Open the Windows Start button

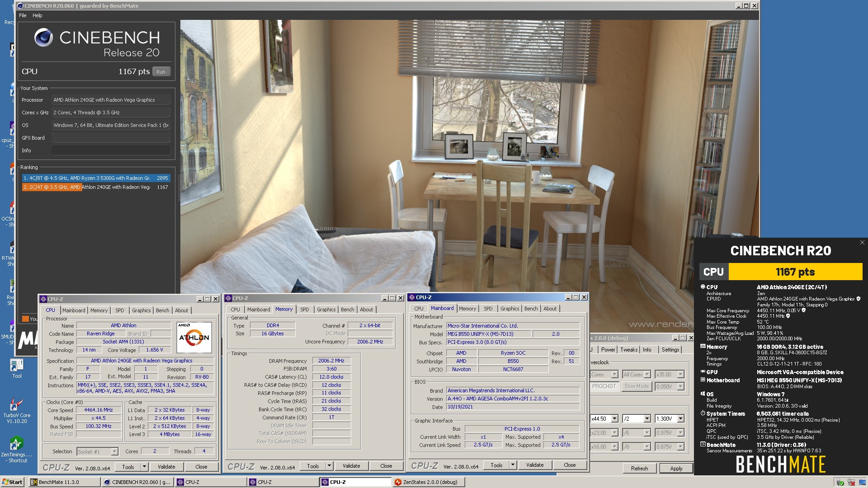(13, 482)
